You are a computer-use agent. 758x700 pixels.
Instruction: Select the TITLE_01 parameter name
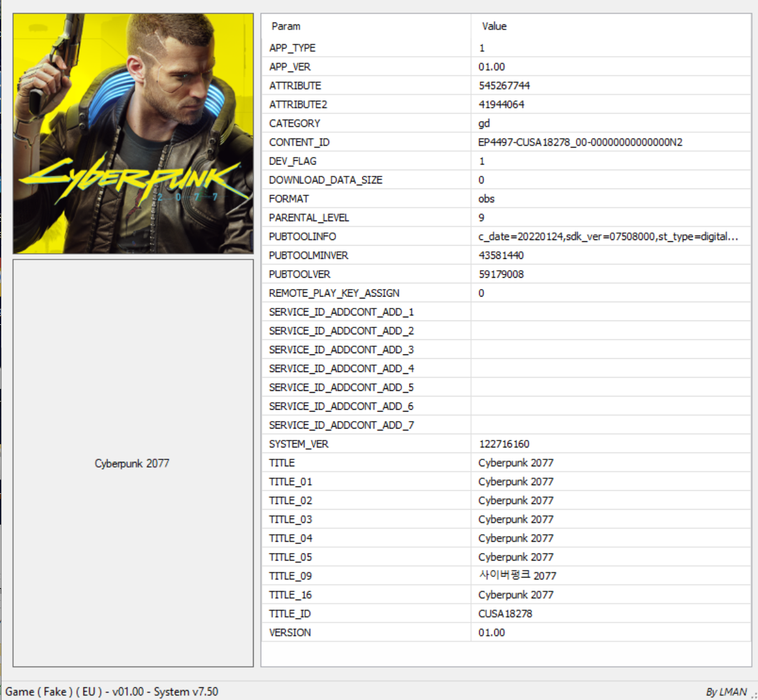(x=290, y=481)
